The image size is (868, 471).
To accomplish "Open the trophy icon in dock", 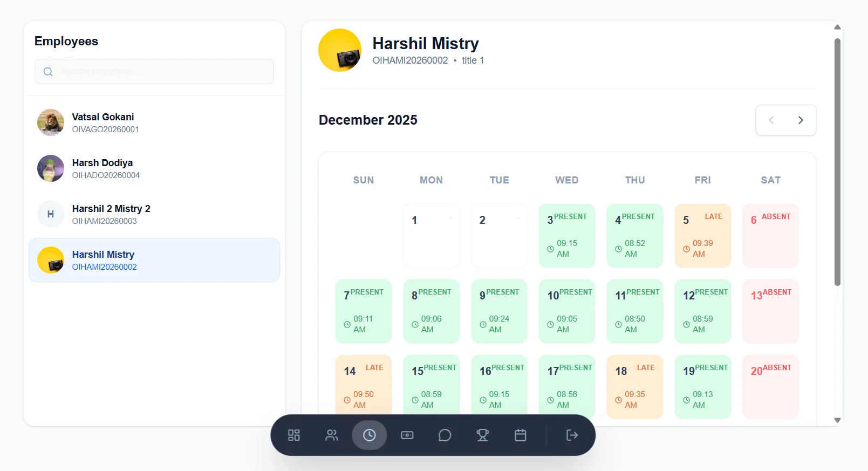I will pyautogui.click(x=483, y=435).
